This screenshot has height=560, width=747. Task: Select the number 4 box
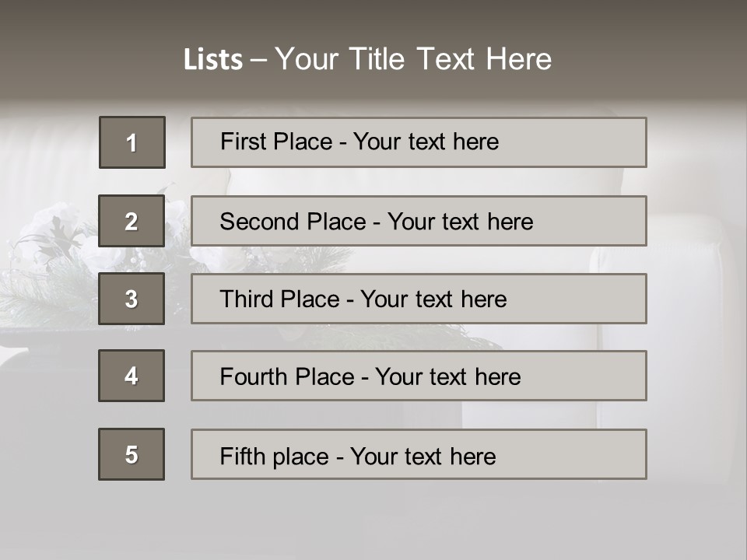[x=132, y=376]
